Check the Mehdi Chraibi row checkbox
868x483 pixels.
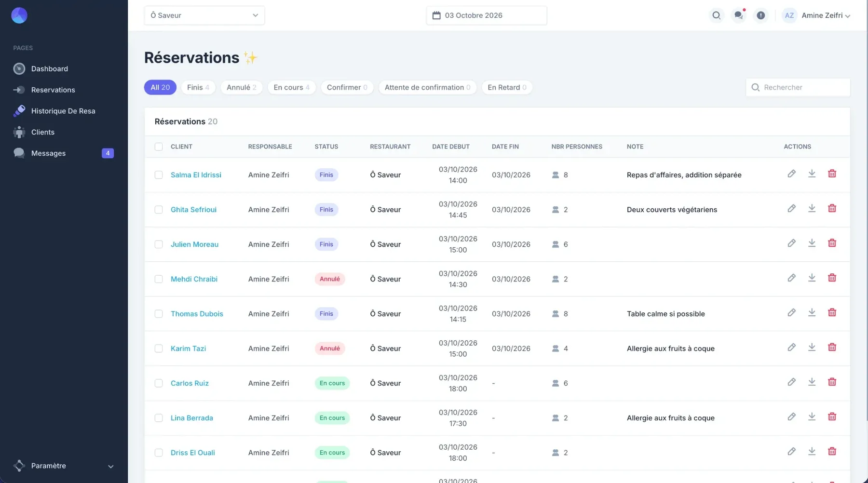(159, 279)
